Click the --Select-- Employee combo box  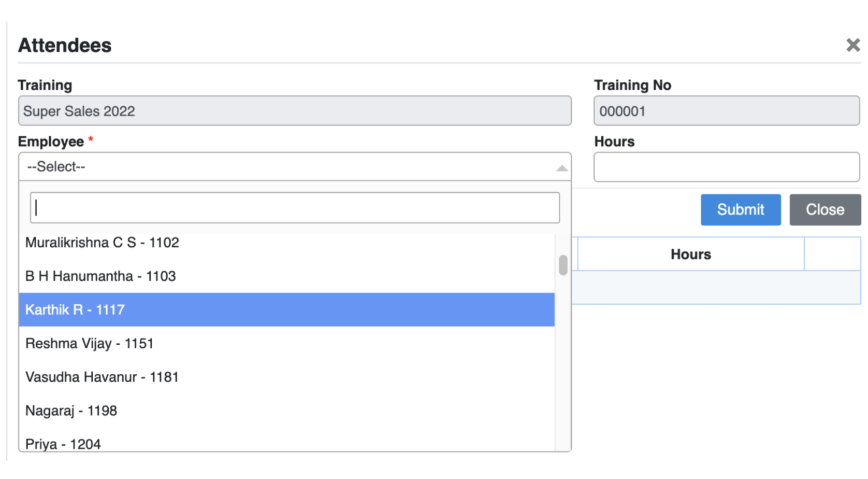[x=295, y=166]
